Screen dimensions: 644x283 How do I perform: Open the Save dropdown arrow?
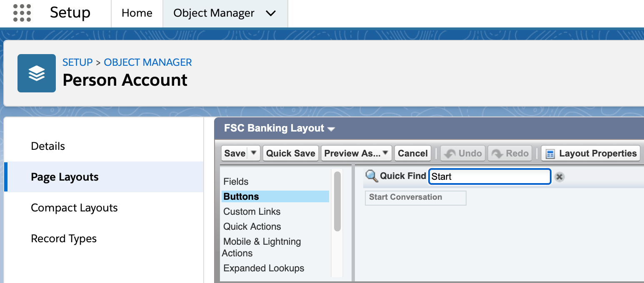click(254, 153)
